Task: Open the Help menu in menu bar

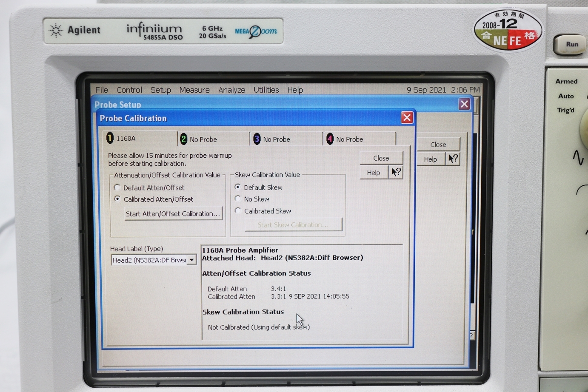Action: point(295,90)
